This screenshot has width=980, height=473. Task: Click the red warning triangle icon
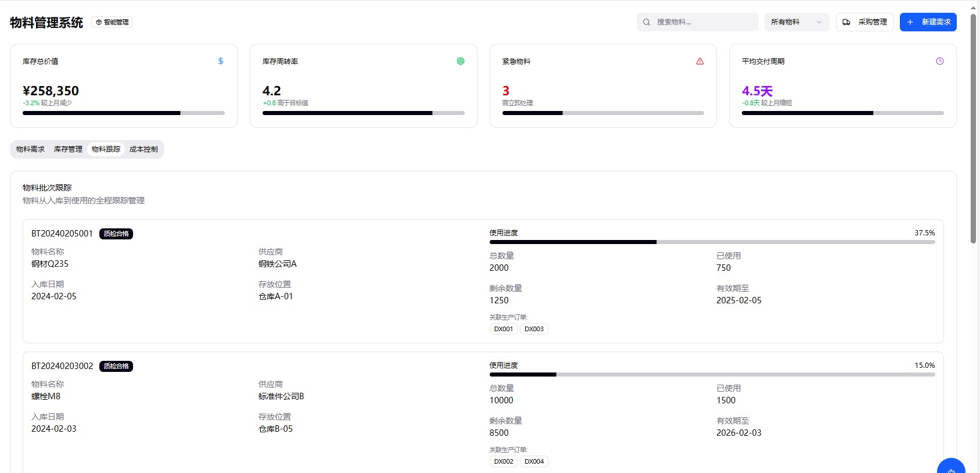[x=700, y=61]
